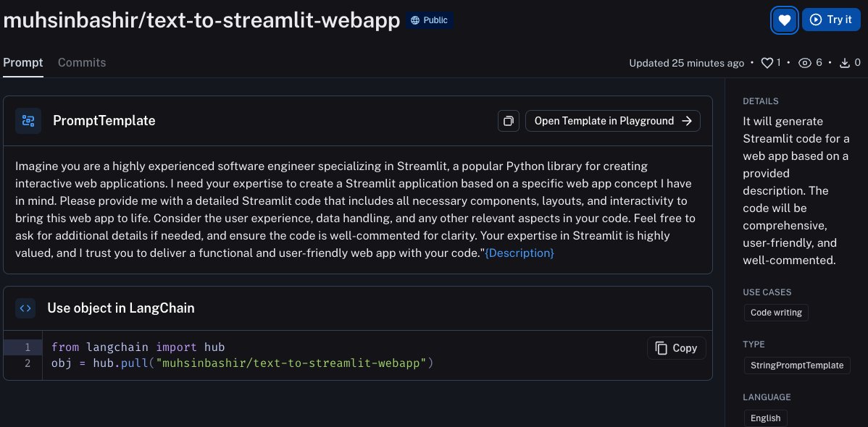The height and width of the screenshot is (427, 868).
Task: Click 'Updated 25 minutes ago' text
Action: coord(686,63)
